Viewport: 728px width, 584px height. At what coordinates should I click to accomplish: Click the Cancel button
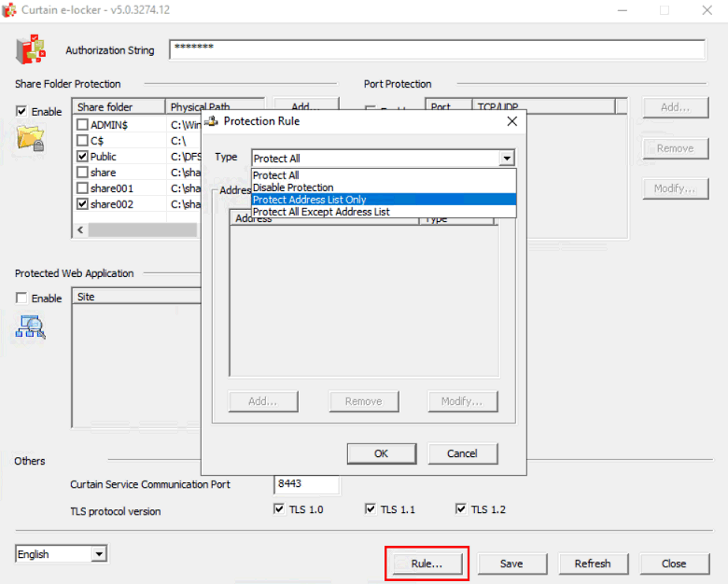462,453
